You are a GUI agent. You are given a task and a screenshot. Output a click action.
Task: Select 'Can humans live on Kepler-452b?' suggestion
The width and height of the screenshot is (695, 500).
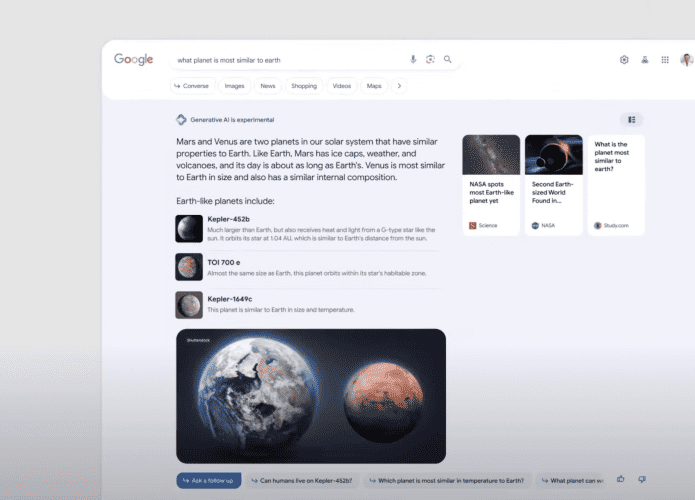pos(302,480)
